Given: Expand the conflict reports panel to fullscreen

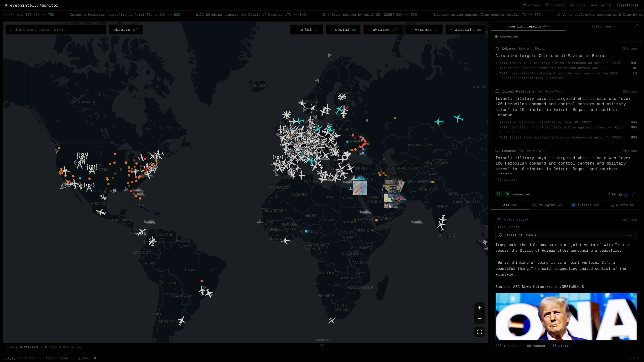Looking at the screenshot, I should [x=637, y=26].
